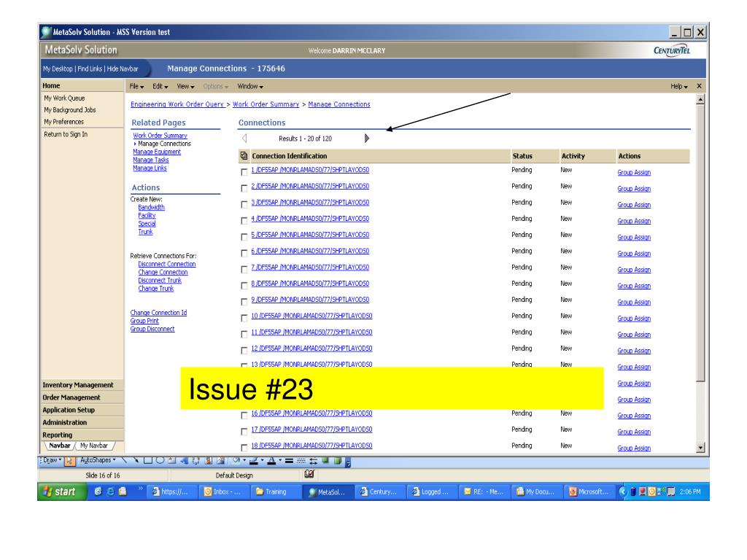Screen dimensions: 747x560
Task: Check the box for connection 16
Action: pos(244,415)
